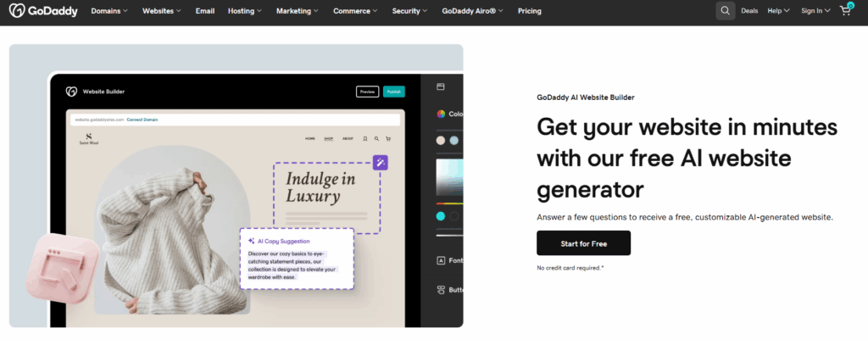Click the Website Builder logo in the mockup
The image size is (868, 340).
[x=71, y=92]
